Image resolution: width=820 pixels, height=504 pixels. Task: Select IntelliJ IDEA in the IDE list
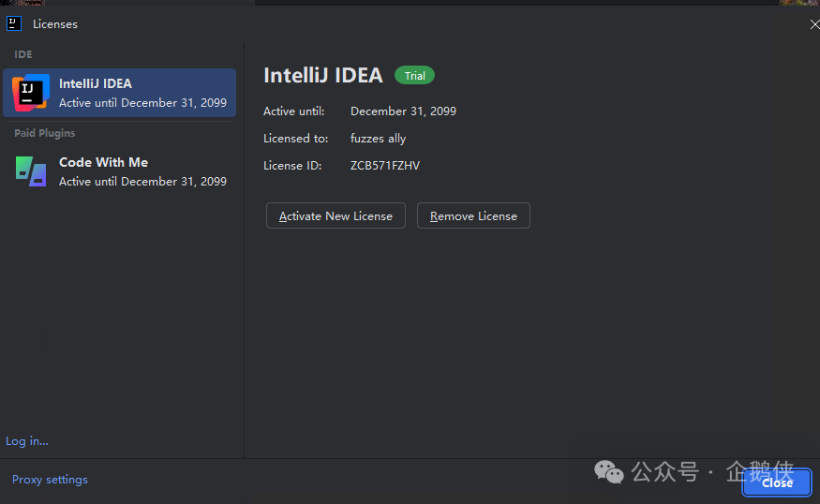(119, 93)
